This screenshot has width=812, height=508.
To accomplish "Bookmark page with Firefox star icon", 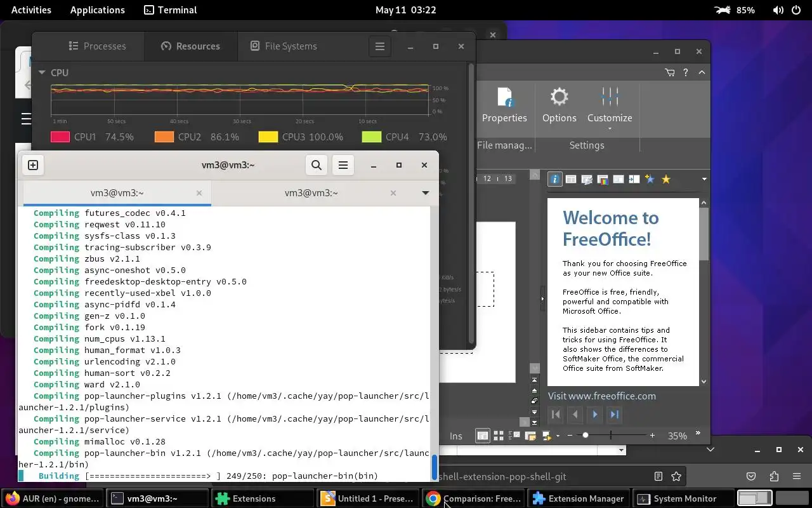I will pyautogui.click(x=676, y=476).
